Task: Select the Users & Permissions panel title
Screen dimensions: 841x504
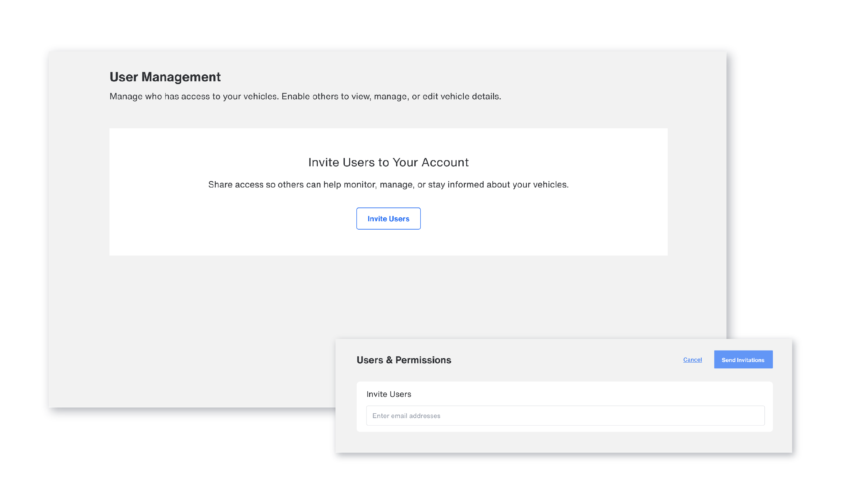Action: [404, 360]
